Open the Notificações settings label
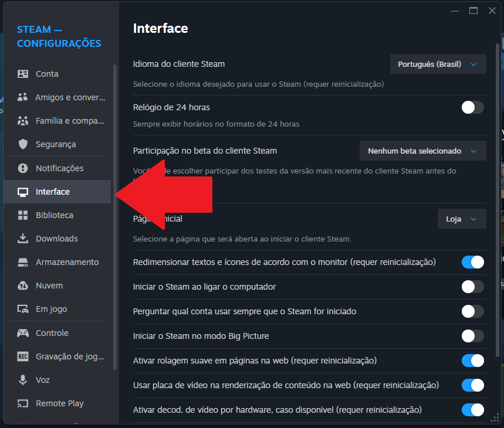504x428 pixels. (x=59, y=168)
